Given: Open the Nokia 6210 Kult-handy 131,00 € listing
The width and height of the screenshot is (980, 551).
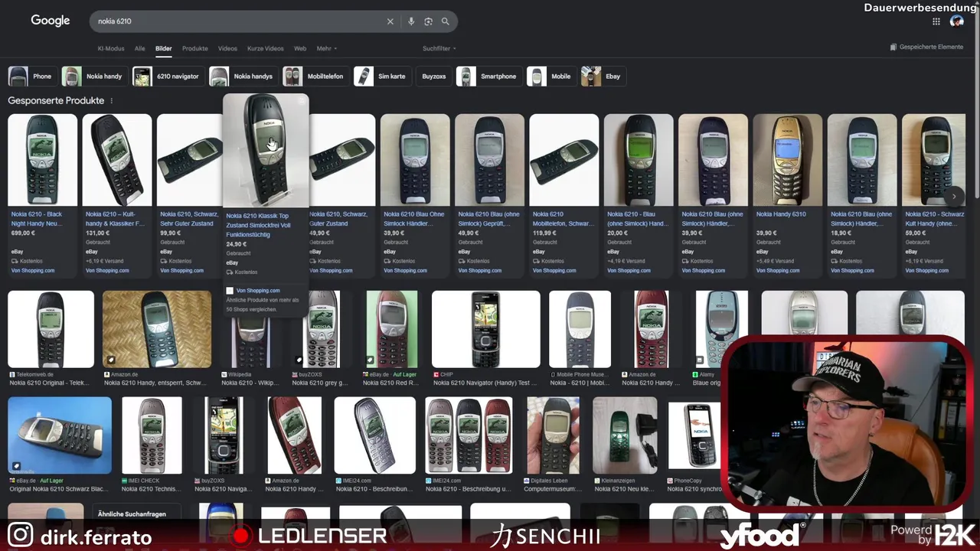Looking at the screenshot, I should [x=116, y=195].
